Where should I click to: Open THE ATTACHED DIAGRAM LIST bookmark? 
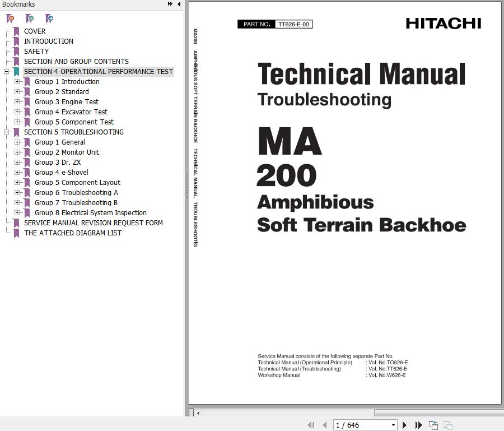[x=73, y=233]
